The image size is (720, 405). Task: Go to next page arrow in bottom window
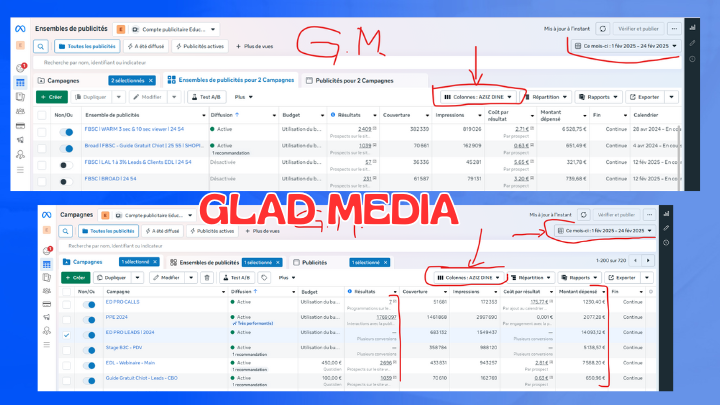[648, 261]
